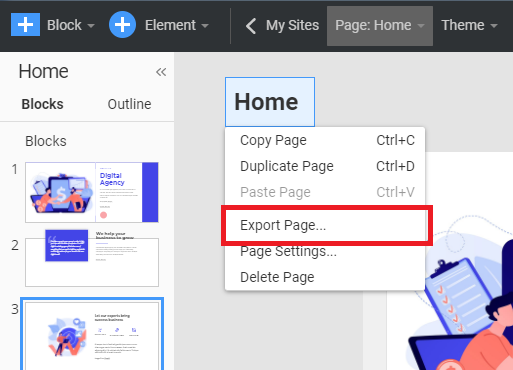Open the Page: Home dropdown

(x=380, y=26)
